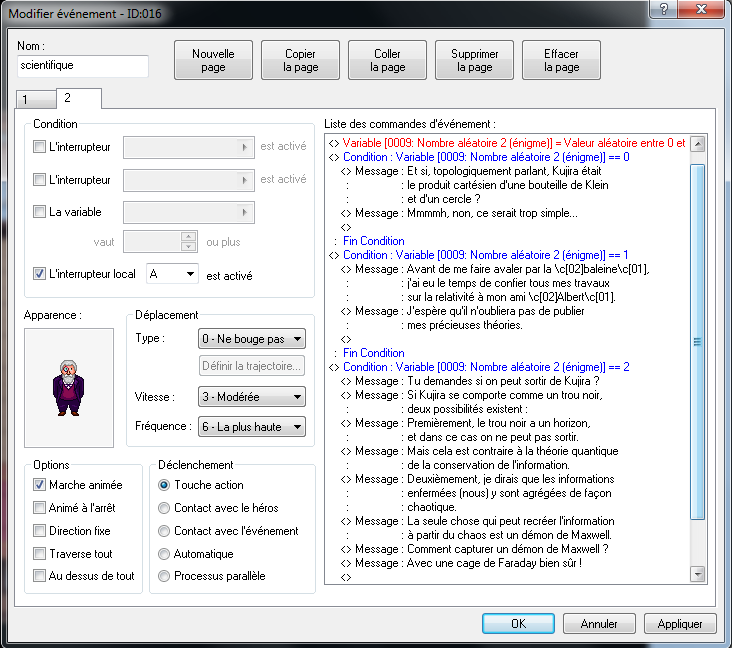Close the Modifier événement dialog
This screenshot has height=648, width=732.
pyautogui.click(x=701, y=8)
